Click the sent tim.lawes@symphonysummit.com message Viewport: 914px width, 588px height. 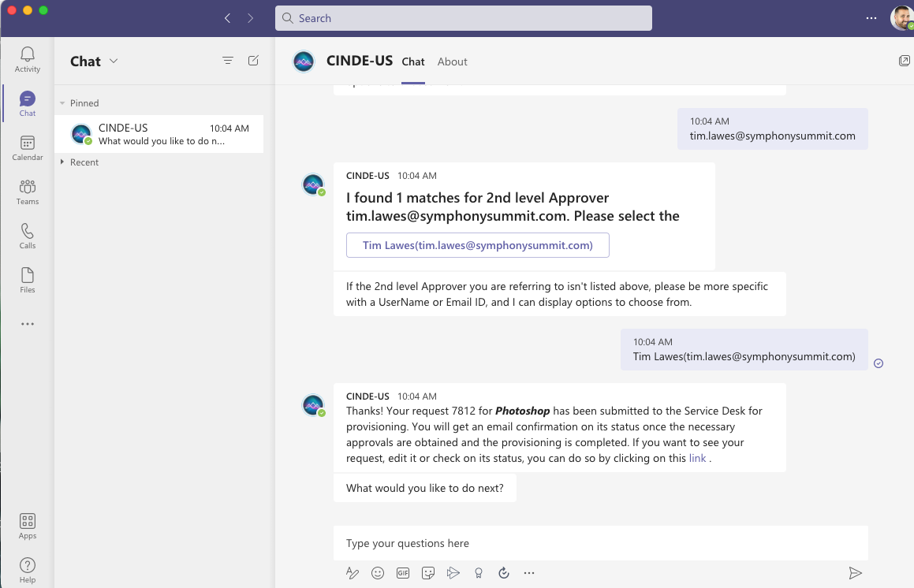click(x=772, y=128)
